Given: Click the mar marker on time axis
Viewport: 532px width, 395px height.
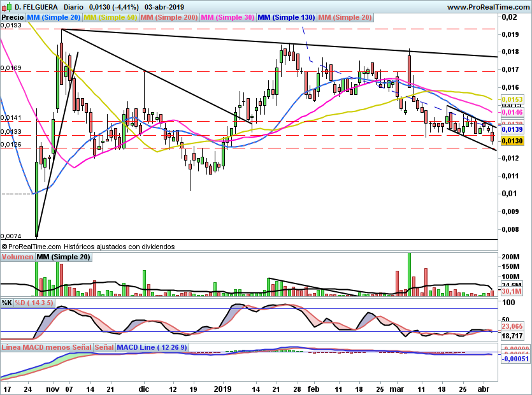Looking at the screenshot, I should (x=397, y=389).
